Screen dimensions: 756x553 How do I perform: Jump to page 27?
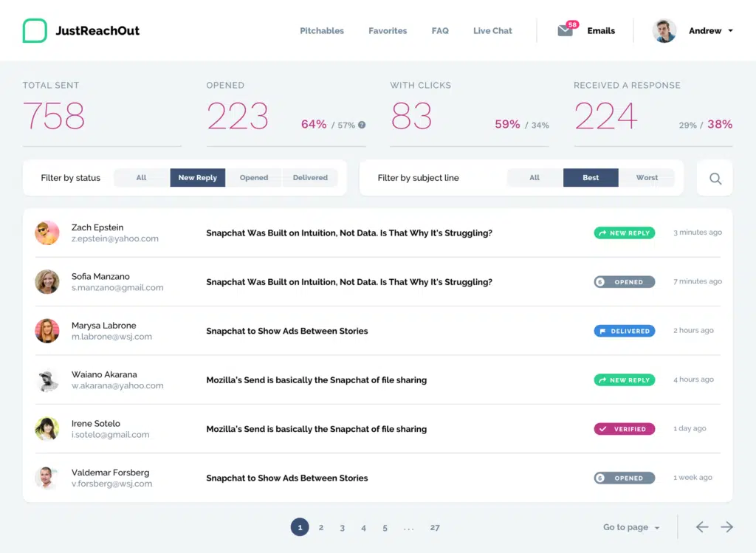point(435,528)
